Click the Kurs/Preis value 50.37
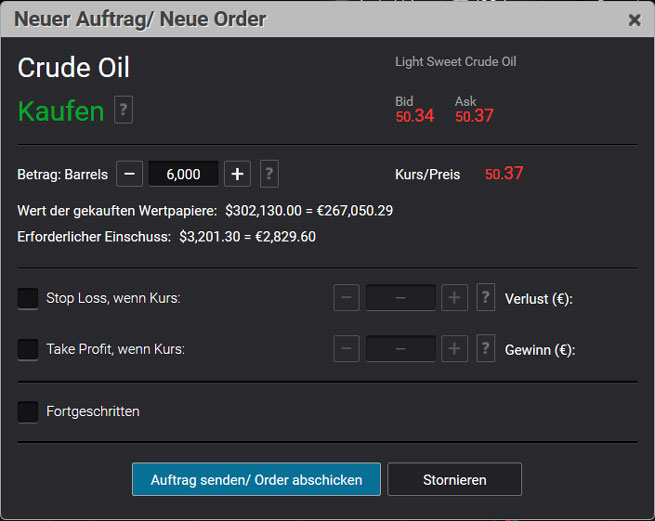This screenshot has height=521, width=655. click(x=504, y=173)
